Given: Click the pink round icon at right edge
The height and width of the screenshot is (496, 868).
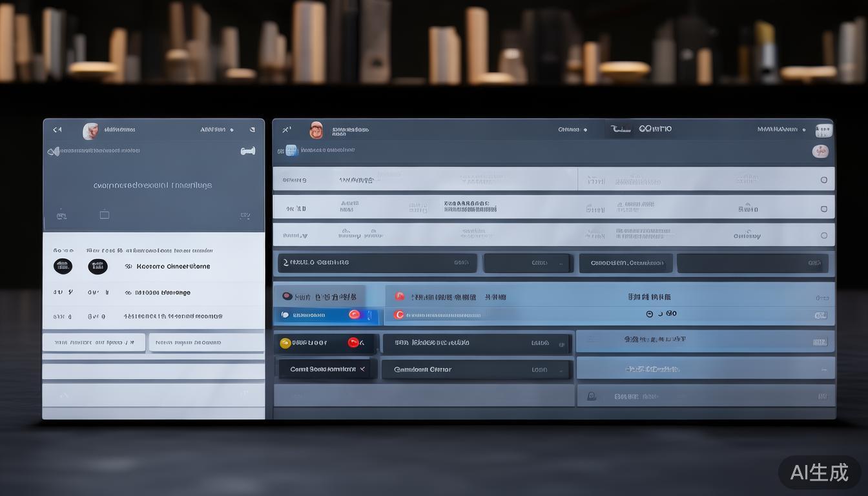Looking at the screenshot, I should coord(820,152).
